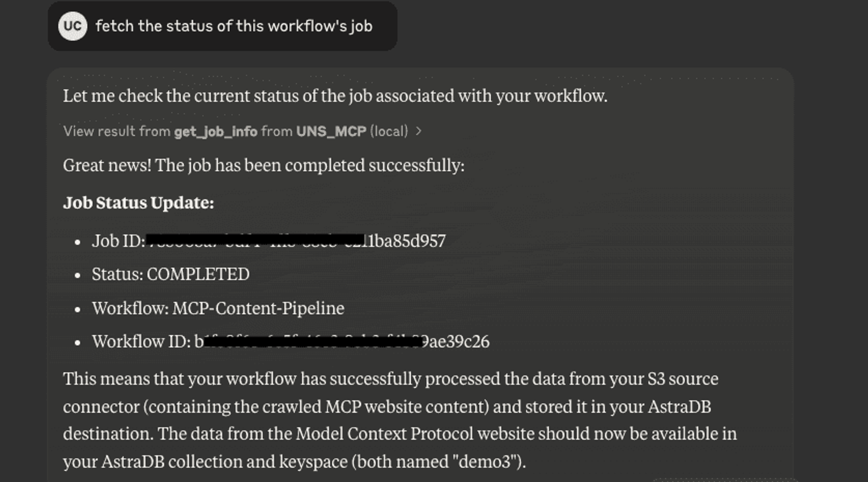Click the redacted Workflow ID value
The image size is (868, 482).
click(x=342, y=341)
